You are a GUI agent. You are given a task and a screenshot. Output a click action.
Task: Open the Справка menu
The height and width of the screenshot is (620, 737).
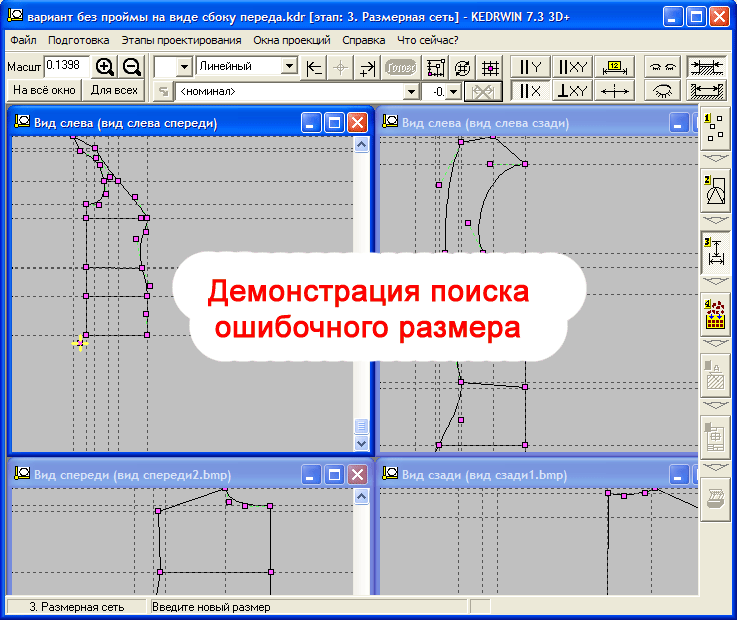pyautogui.click(x=364, y=40)
